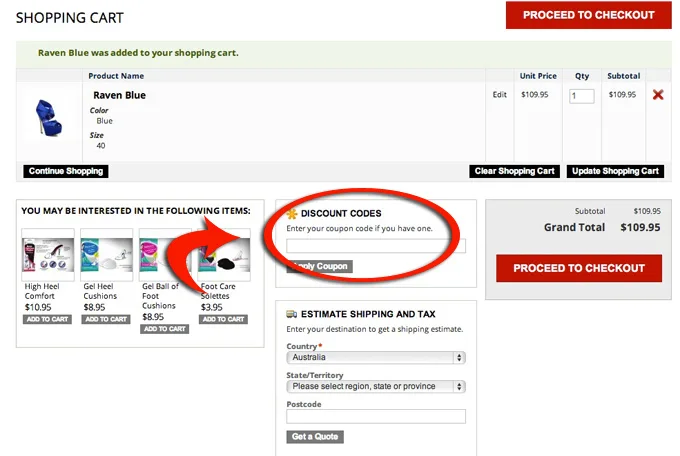
Task: Click Edit link for Raven Blue
Action: [x=500, y=95]
